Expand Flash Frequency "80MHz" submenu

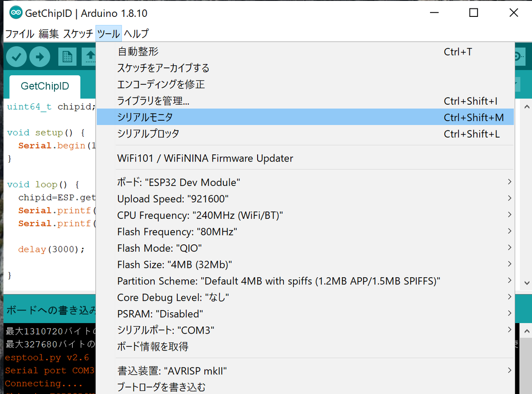point(305,232)
